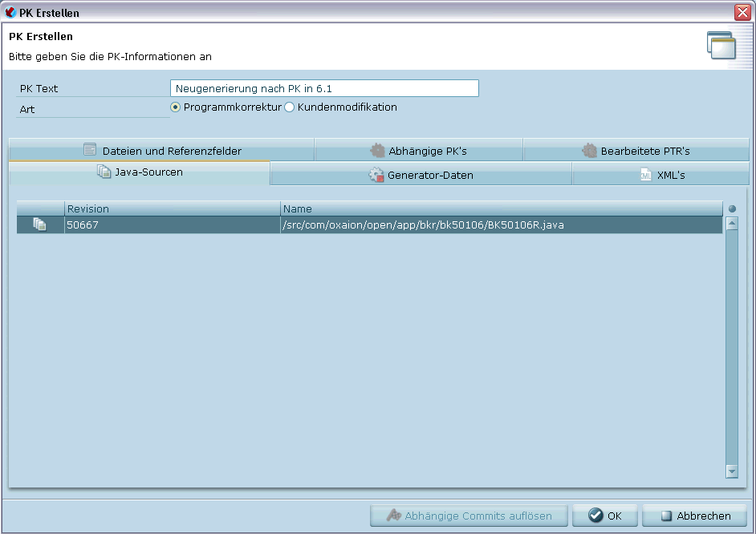Click the XML file icon on XML's tab

(646, 174)
